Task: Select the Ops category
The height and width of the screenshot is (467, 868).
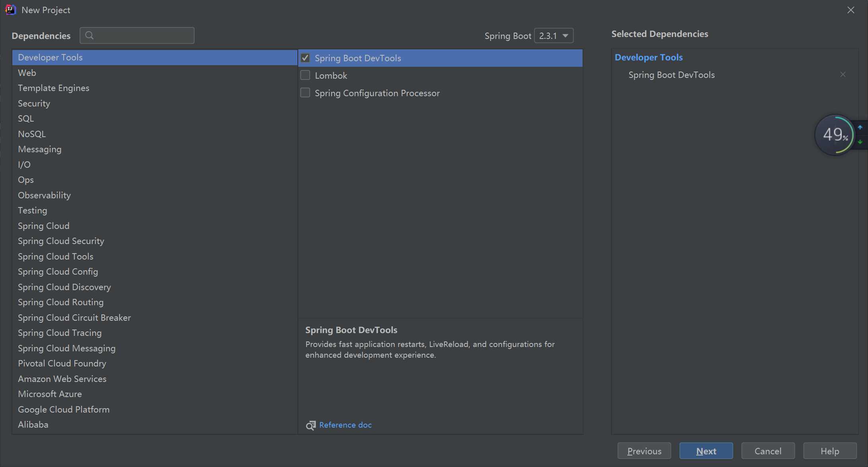Action: (x=155, y=180)
